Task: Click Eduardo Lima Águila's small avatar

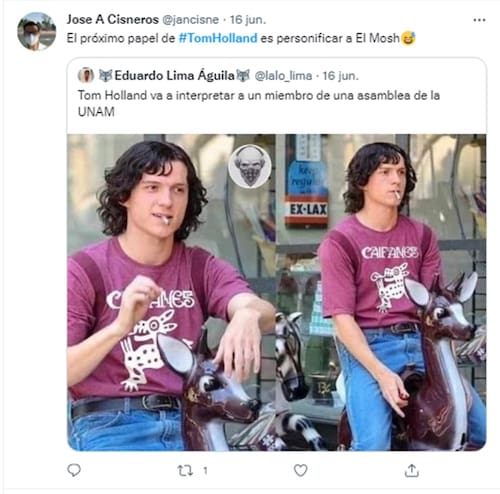Action: pos(86,75)
